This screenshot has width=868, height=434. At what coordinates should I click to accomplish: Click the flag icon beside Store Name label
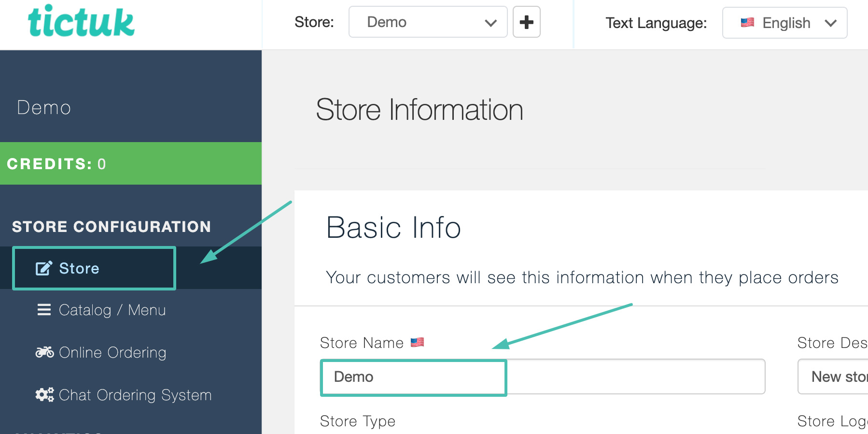(417, 342)
